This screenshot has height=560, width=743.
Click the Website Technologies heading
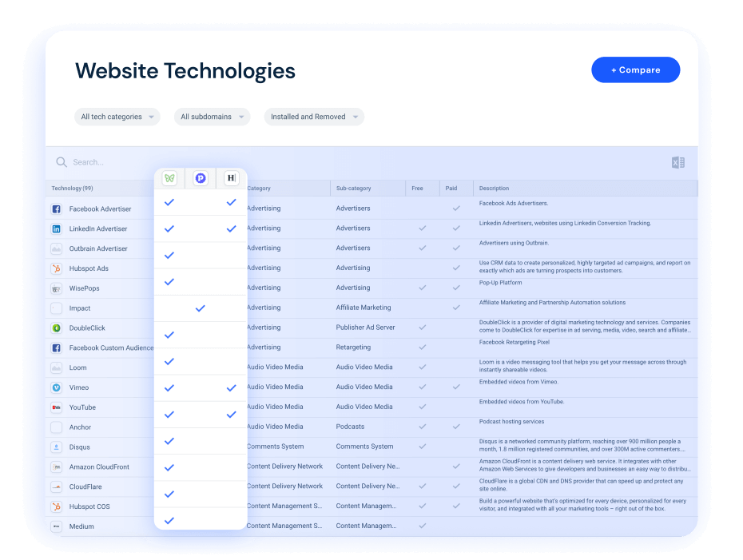(185, 71)
